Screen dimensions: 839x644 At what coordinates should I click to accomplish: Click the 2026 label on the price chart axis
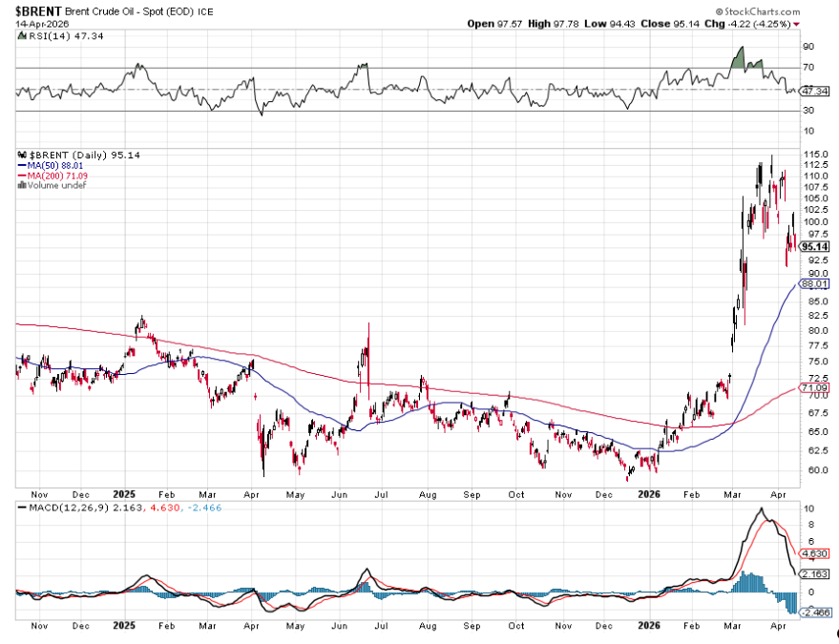[649, 495]
